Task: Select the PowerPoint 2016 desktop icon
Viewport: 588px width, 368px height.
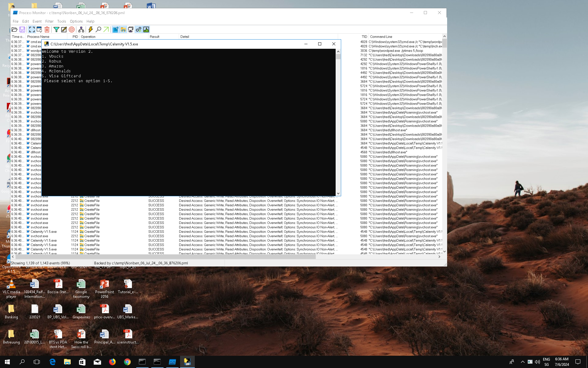Action: coord(104,289)
